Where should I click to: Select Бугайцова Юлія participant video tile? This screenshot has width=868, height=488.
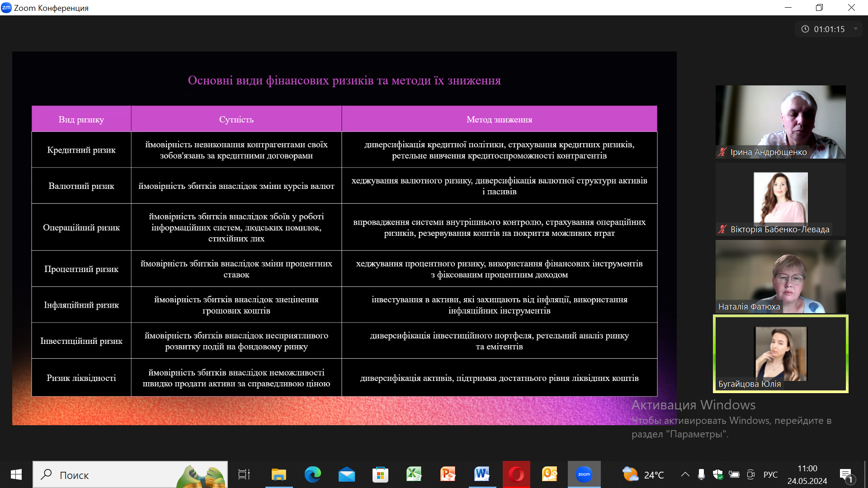pos(780,354)
